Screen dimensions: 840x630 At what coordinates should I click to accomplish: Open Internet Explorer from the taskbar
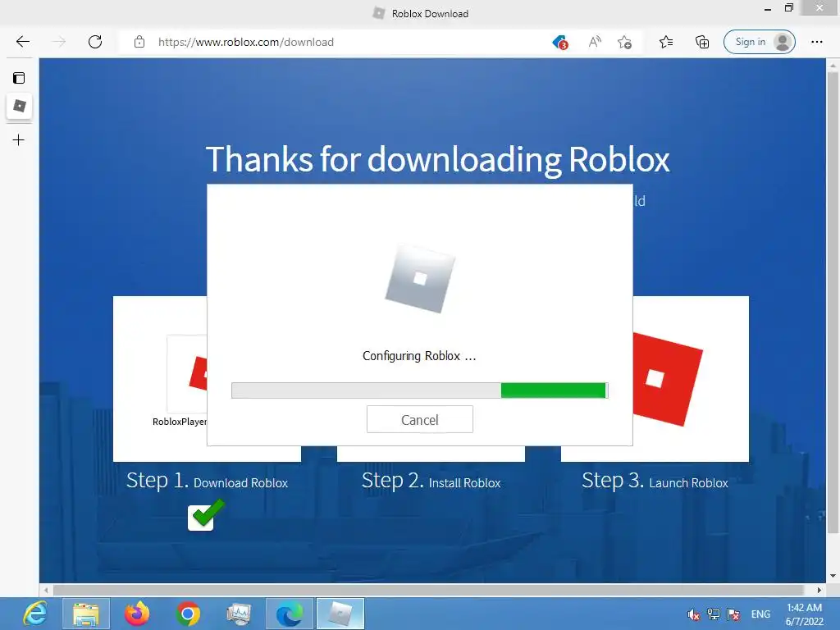click(x=35, y=614)
